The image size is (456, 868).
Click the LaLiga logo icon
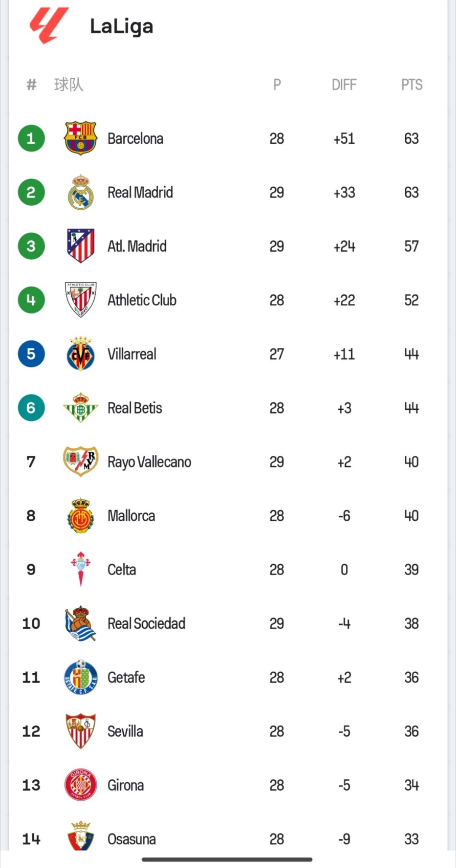click(49, 25)
